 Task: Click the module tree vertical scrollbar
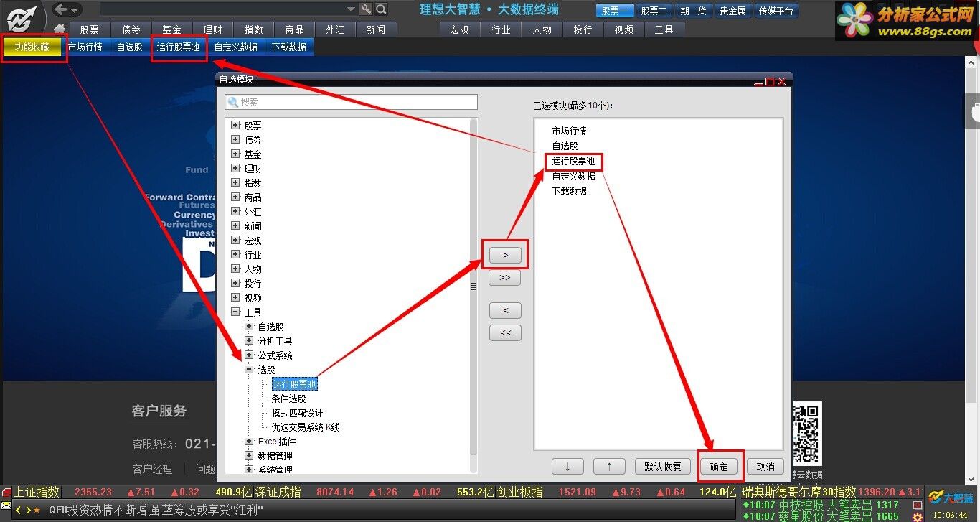(473, 286)
